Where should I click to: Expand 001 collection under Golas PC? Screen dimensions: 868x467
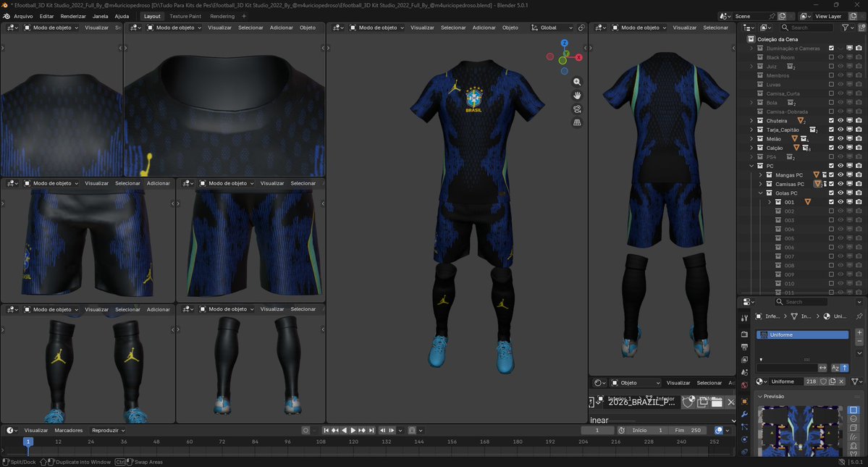pyautogui.click(x=770, y=202)
